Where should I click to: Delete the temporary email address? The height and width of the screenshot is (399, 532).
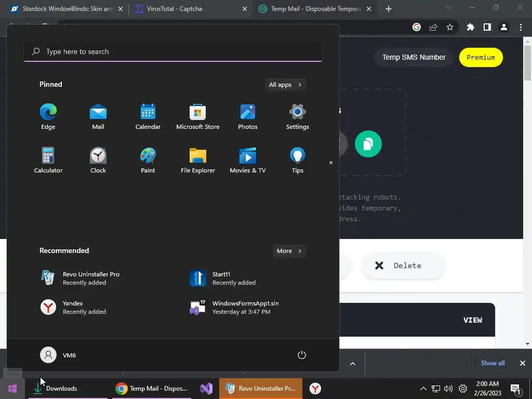point(403,265)
